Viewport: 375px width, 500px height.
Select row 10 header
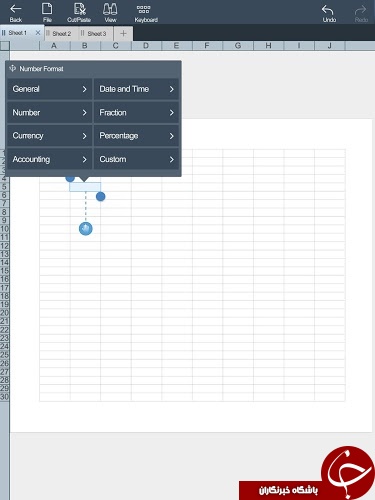coord(5,229)
